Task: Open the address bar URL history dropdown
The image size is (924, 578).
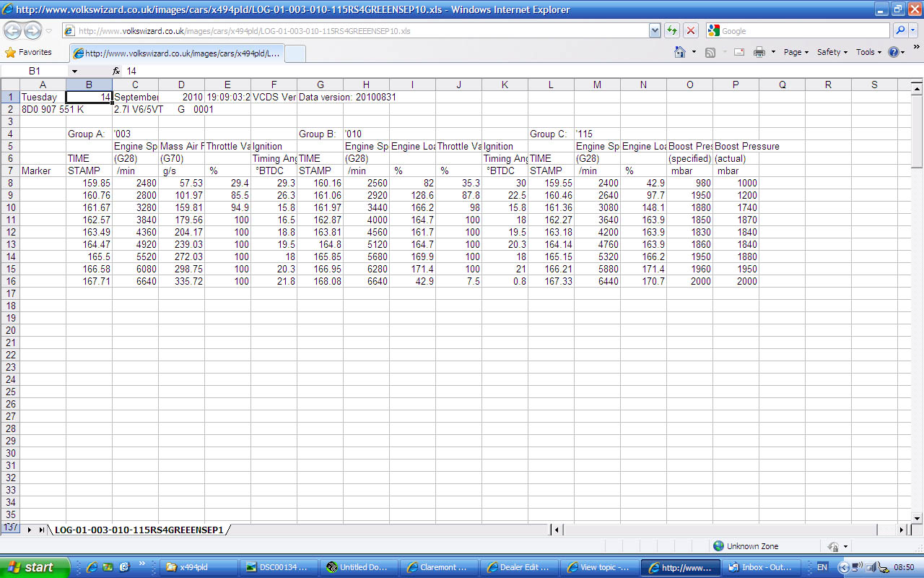Action: point(655,31)
